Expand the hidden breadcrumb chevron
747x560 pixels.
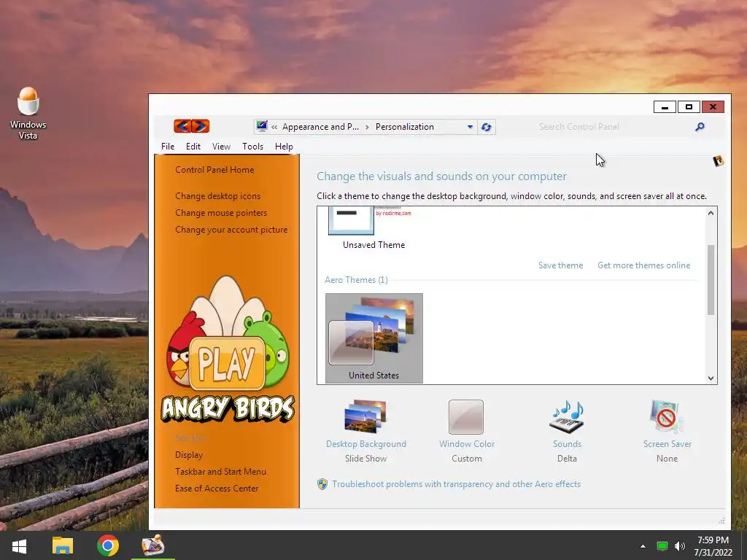click(274, 127)
